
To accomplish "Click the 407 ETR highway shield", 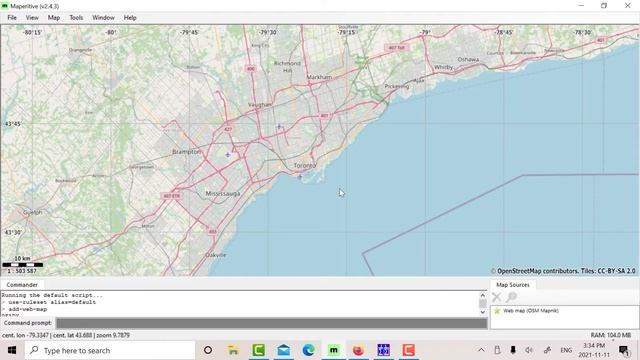I will 171,196.
